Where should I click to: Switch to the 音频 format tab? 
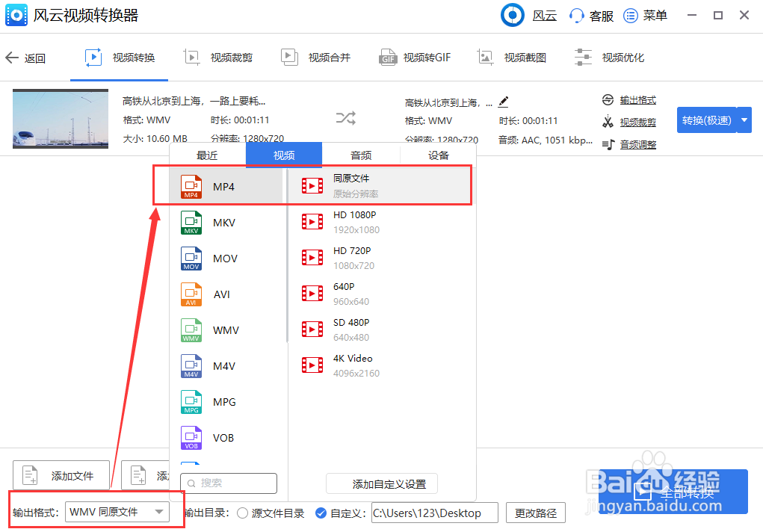[360, 155]
